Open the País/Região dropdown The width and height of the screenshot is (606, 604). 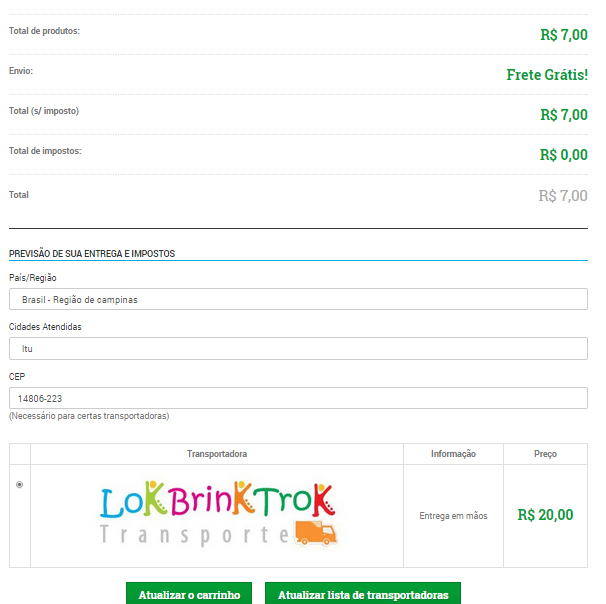(298, 299)
